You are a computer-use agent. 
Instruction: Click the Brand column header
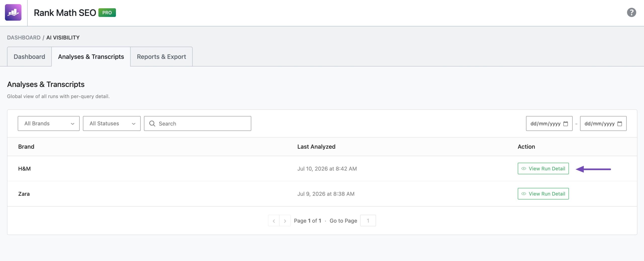[26, 147]
